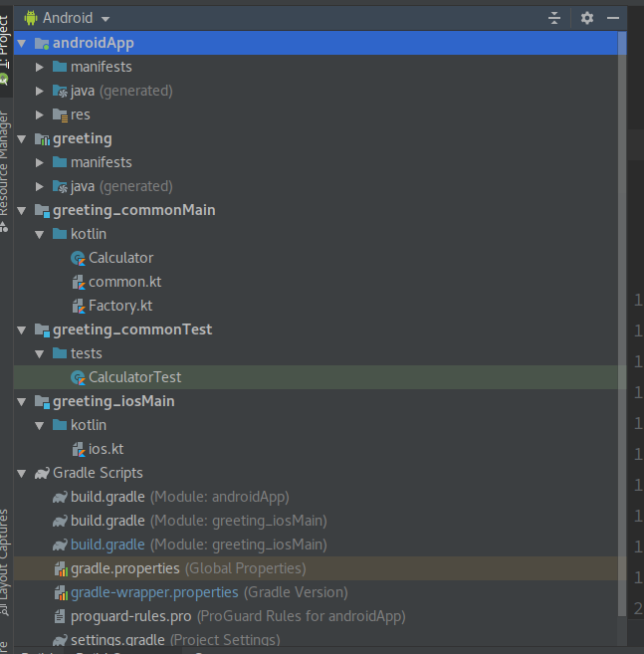Open proguard-rules.pro file

point(130,616)
